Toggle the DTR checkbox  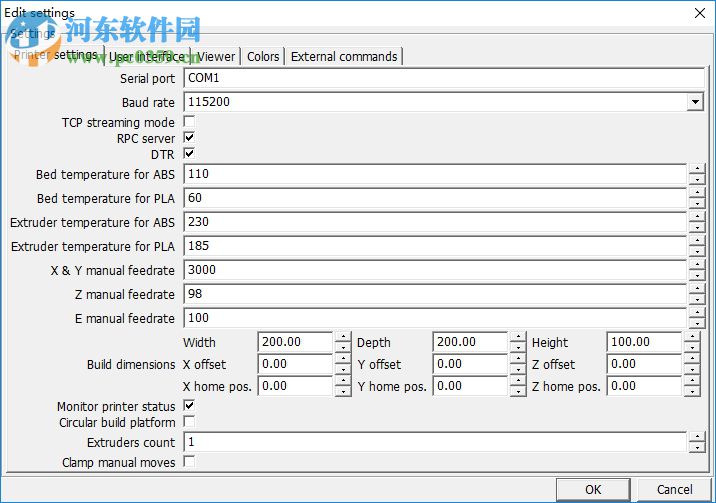tap(189, 153)
